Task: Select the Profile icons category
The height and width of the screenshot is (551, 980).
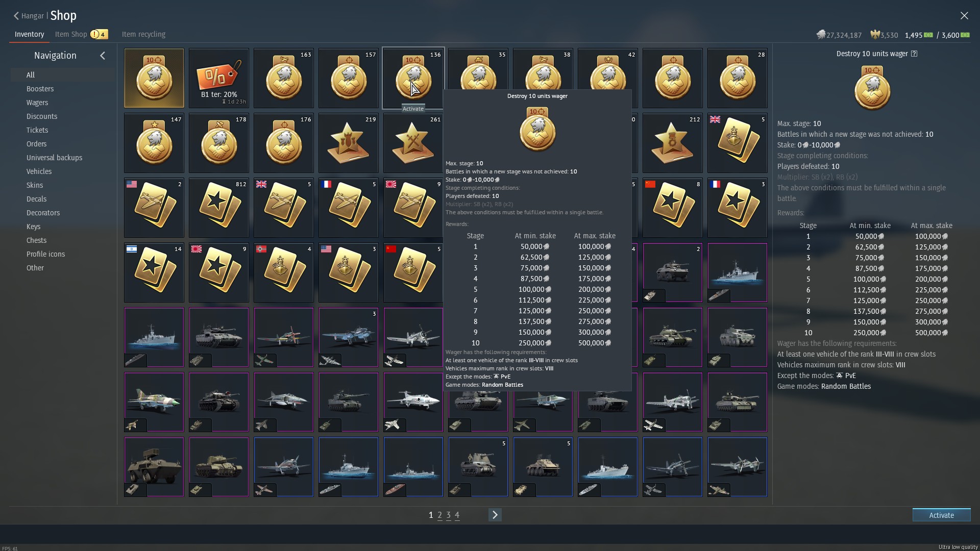Action: [45, 254]
